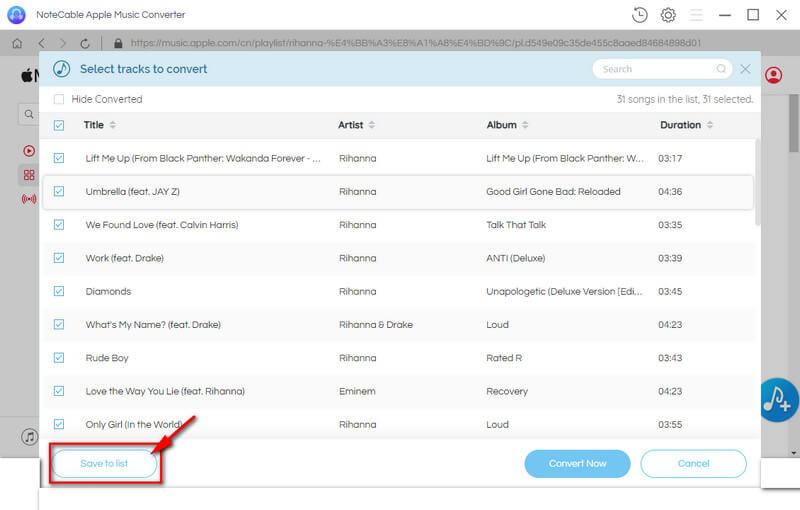800x510 pixels.
Task: Open the hamburger menu in title bar
Action: coord(696,15)
